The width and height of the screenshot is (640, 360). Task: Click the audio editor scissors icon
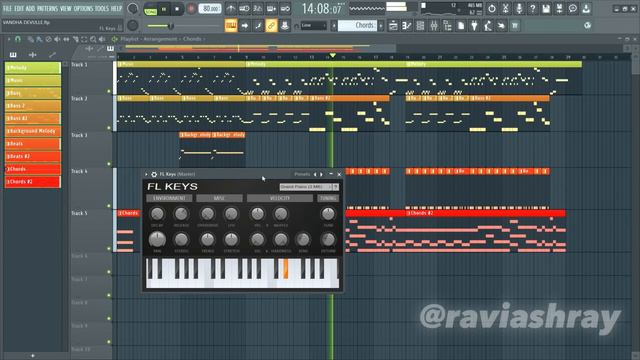click(505, 9)
